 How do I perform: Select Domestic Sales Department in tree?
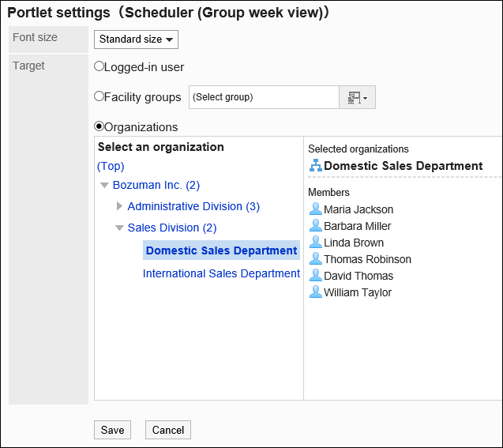tap(221, 250)
